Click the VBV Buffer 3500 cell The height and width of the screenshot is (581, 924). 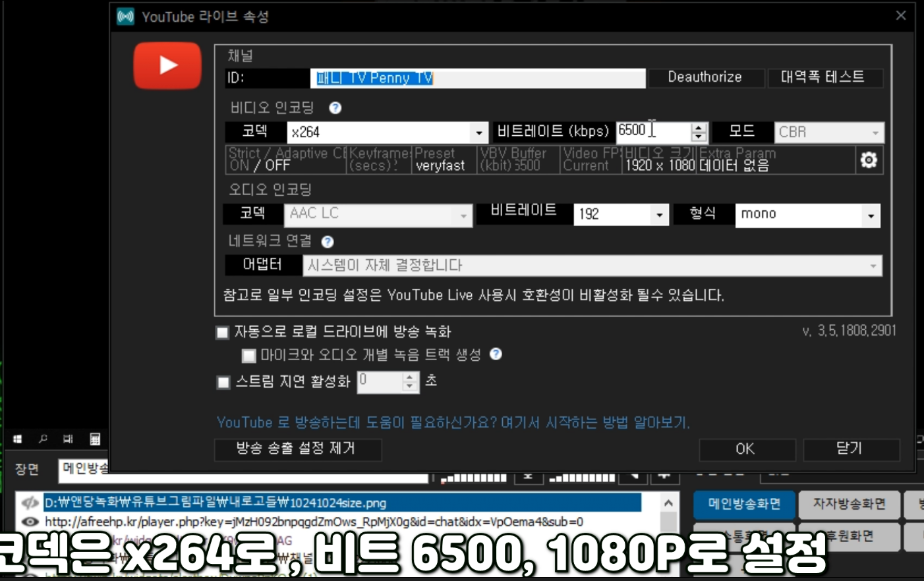(519, 160)
